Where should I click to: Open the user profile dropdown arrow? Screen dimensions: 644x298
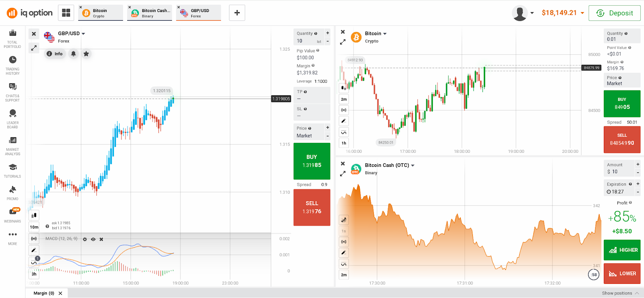pos(532,13)
